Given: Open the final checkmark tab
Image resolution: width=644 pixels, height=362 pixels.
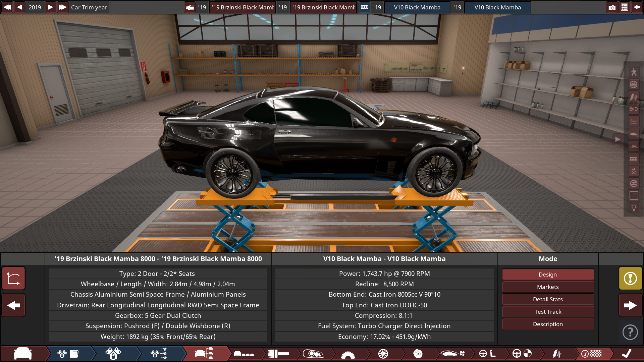Looking at the screenshot, I should click(x=627, y=354).
